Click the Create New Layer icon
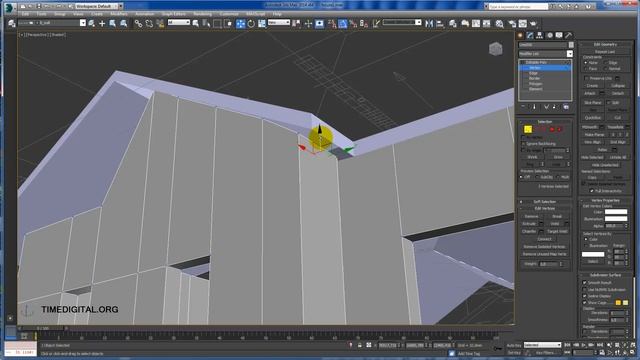The width and height of the screenshot is (640, 360). click(x=91, y=23)
